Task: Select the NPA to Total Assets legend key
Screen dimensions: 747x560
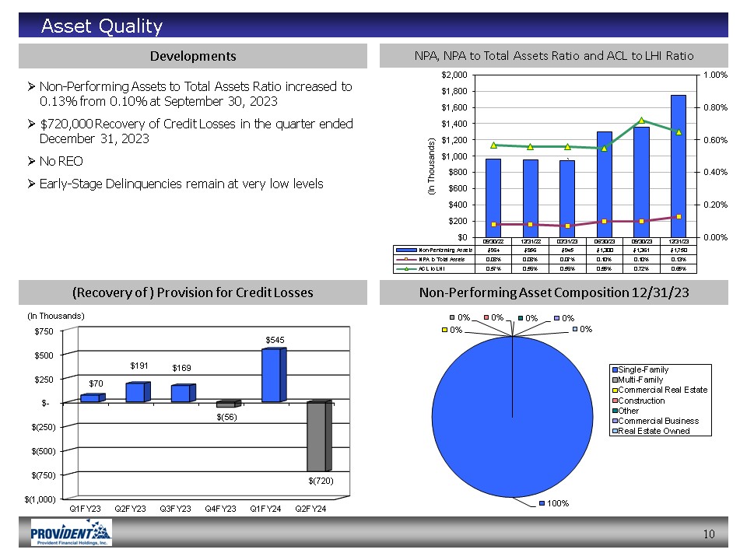Action: 407,258
